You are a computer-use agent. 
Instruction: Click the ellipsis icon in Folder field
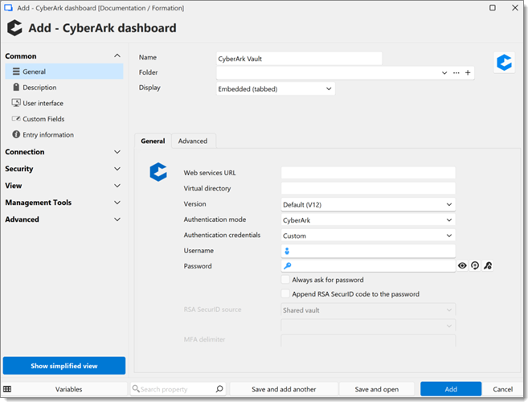click(x=456, y=73)
